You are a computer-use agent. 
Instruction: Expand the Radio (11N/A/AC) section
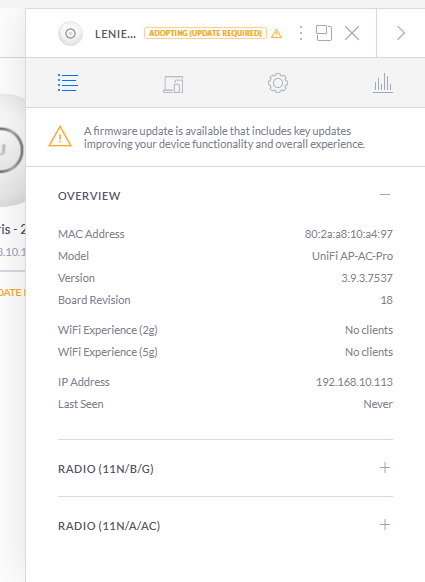pyautogui.click(x=385, y=524)
